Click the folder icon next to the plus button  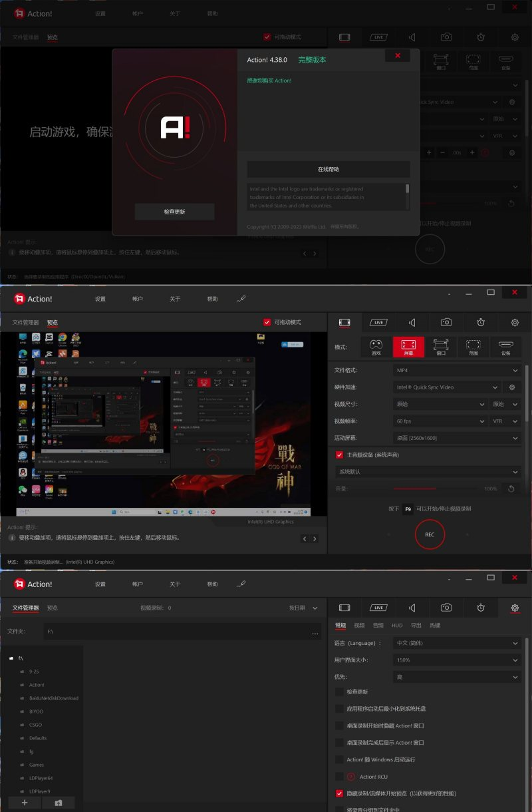pos(59,803)
